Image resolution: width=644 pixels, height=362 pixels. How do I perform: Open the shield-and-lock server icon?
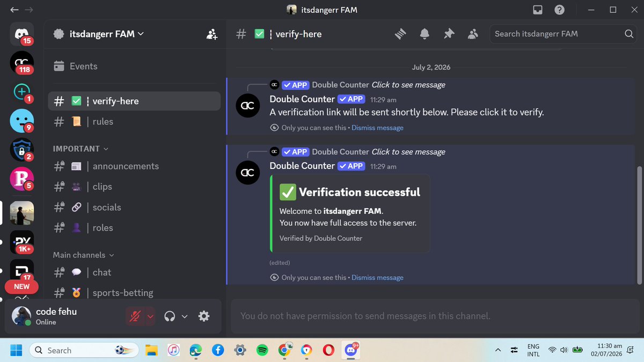pos(21,150)
